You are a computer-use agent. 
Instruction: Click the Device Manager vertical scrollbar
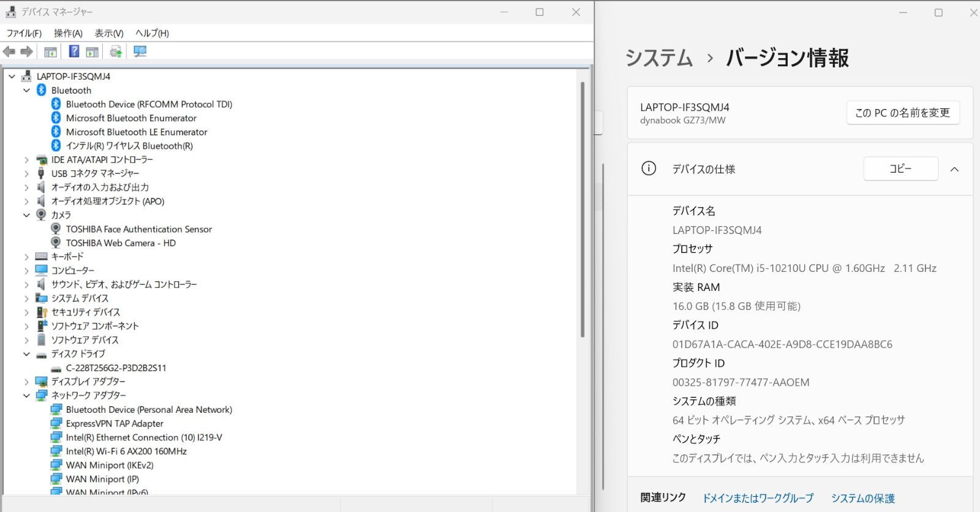582,209
